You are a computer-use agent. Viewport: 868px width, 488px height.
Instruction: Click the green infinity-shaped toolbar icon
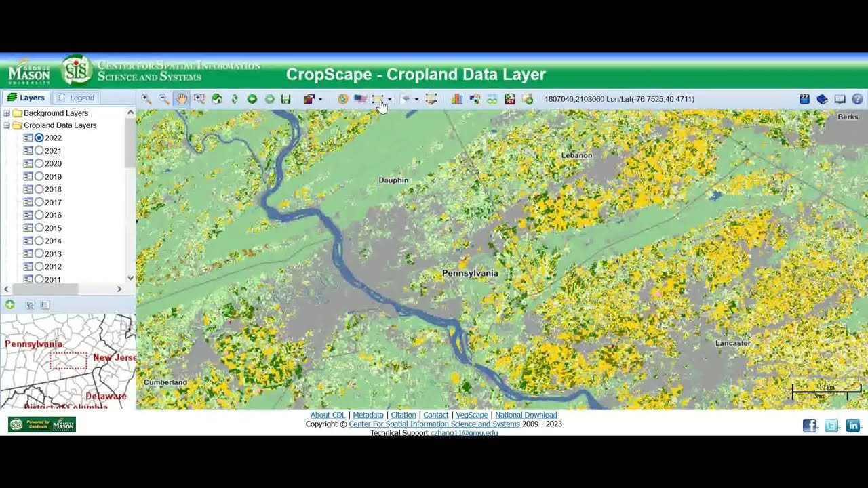click(492, 99)
